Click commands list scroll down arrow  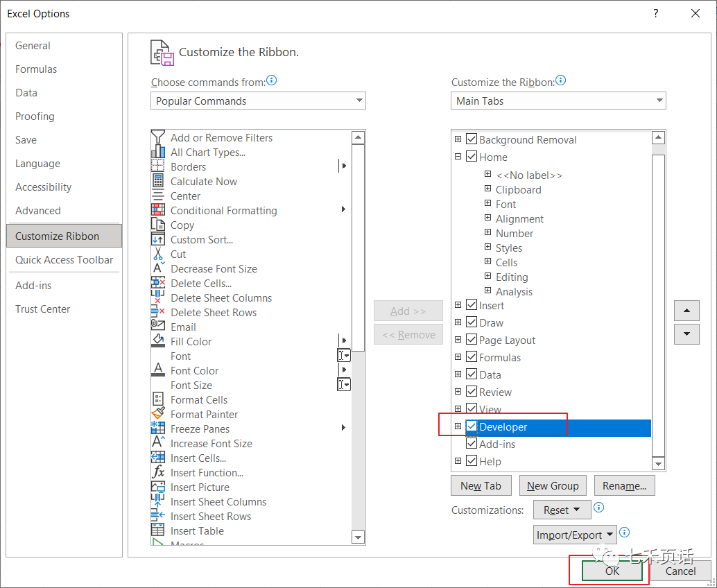(x=358, y=537)
